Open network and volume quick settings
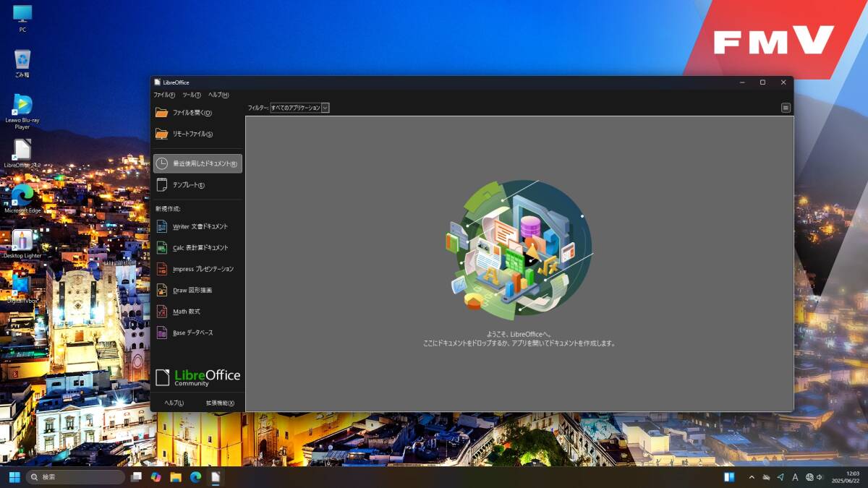The image size is (868, 488). point(814,477)
